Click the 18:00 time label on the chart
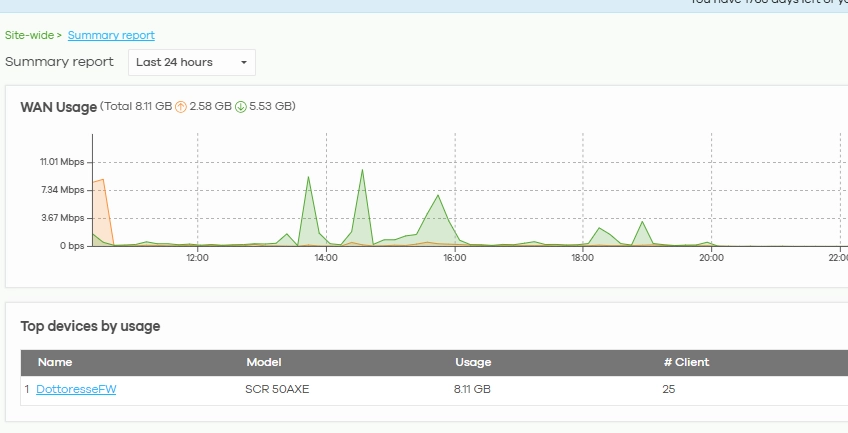This screenshot has height=433, width=848. 582,258
